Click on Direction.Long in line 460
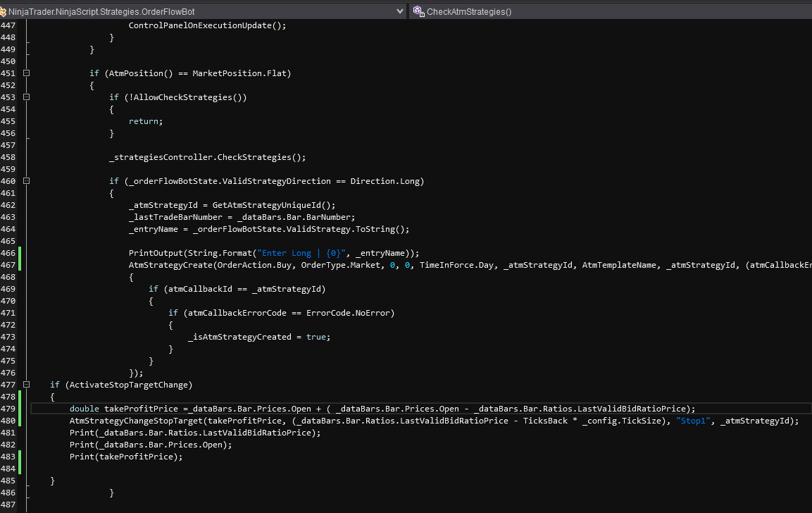The width and height of the screenshot is (812, 513). tap(385, 181)
